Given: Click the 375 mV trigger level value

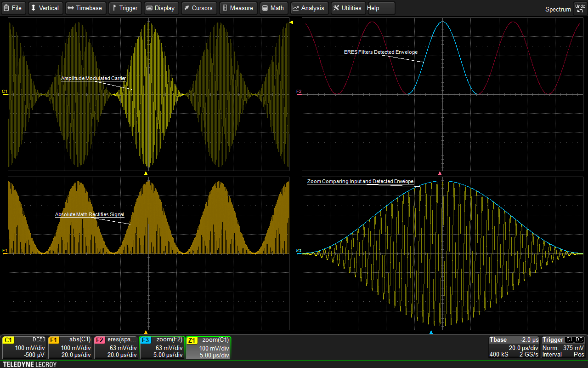Looking at the screenshot, I should (574, 348).
